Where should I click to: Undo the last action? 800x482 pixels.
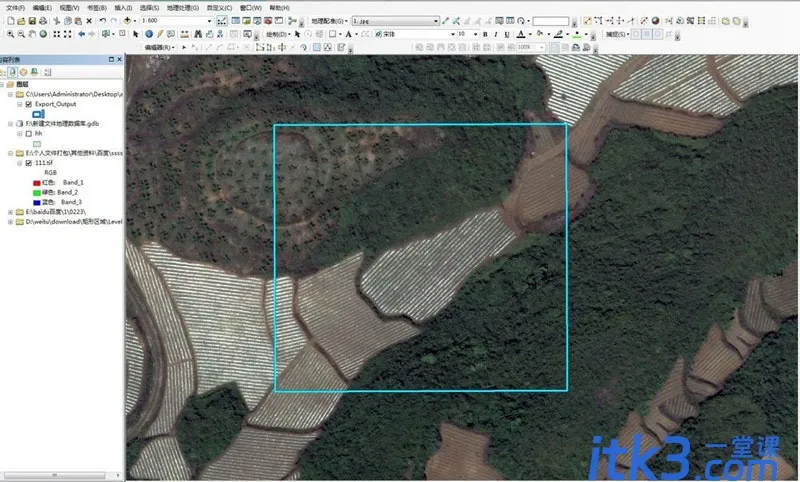[103, 20]
